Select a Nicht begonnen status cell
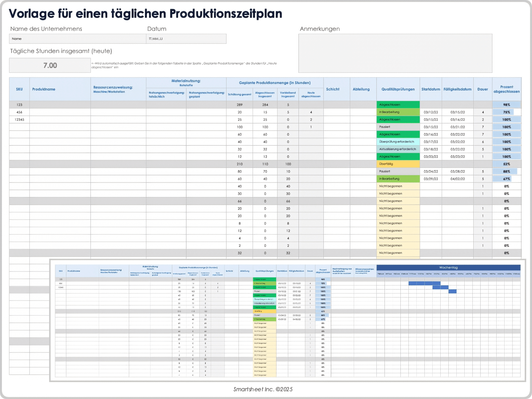This screenshot has width=532, height=399. pos(398,186)
